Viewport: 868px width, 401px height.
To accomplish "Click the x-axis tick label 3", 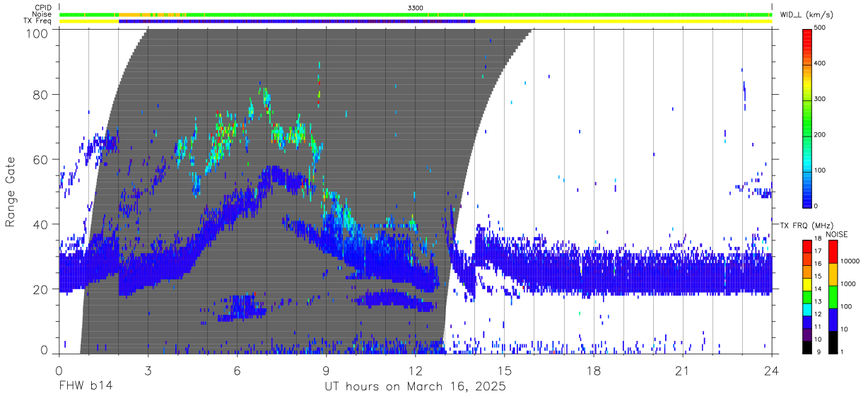I will 148,371.
